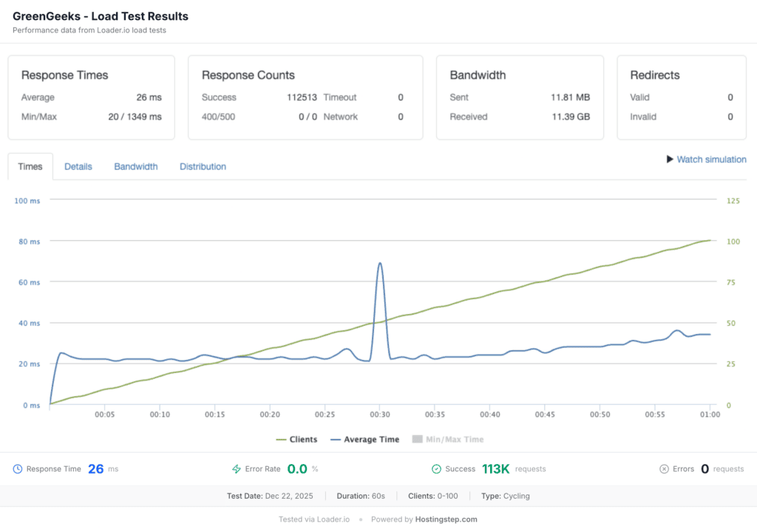Screen dimensions: 757x532
Task: Click the clock icon next to Response Time
Action: [x=18, y=468]
